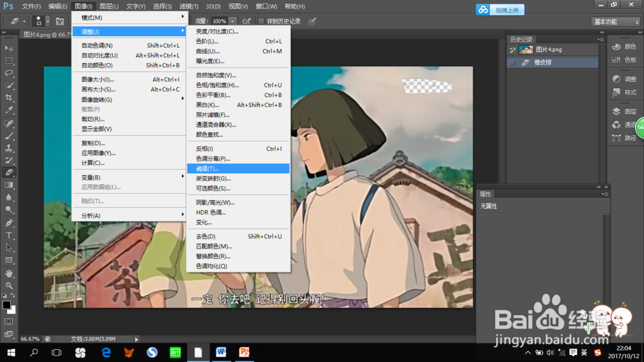Select the Hand tool
The width and height of the screenshot is (644, 362).
pos(8,273)
